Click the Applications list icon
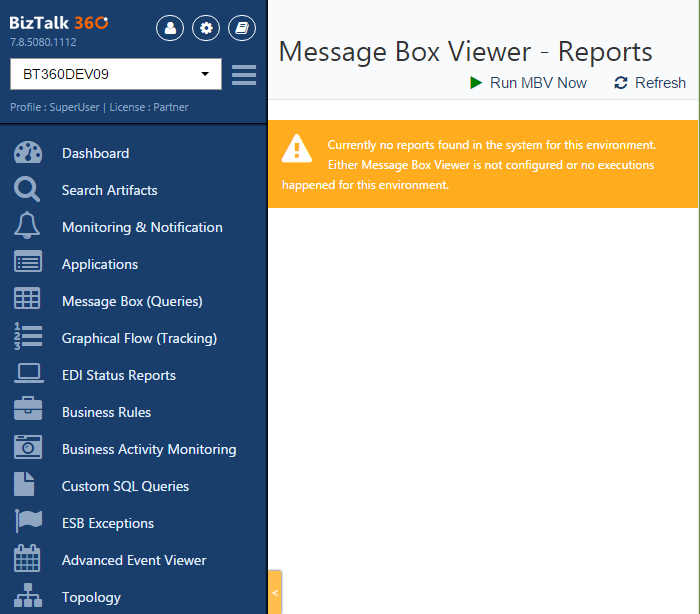700x614 pixels. [x=28, y=262]
